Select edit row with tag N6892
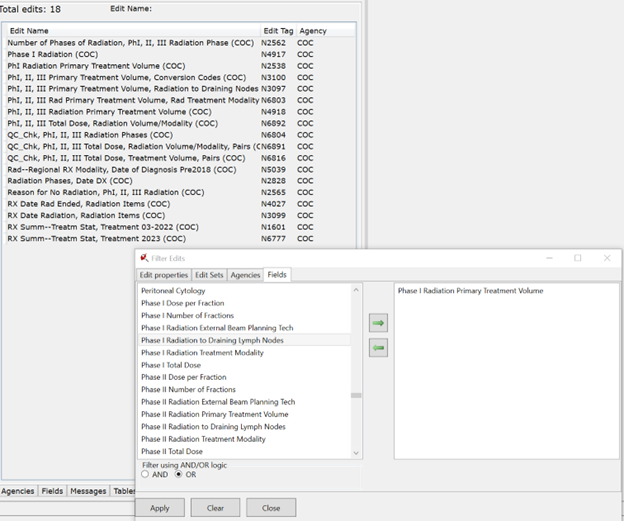 pos(180,123)
